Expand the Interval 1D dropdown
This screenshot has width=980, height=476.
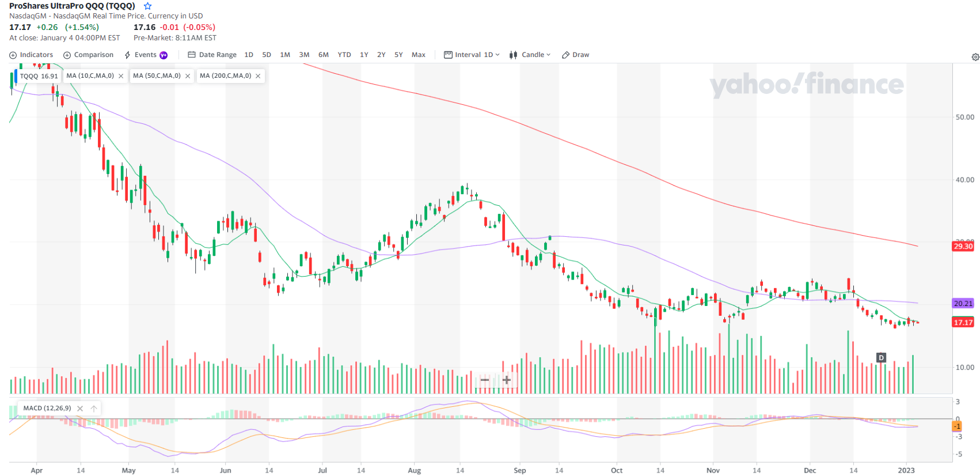472,55
